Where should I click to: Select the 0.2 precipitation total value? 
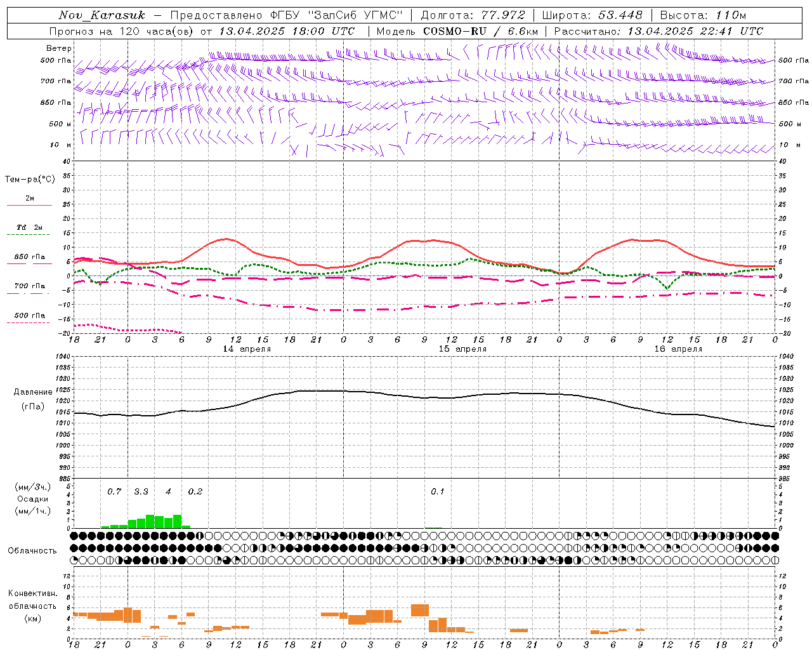pos(195,491)
